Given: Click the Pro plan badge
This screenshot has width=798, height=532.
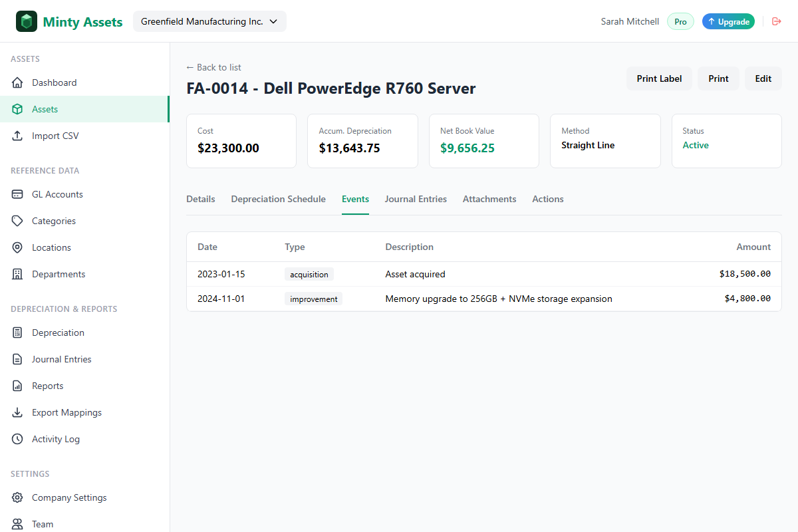Looking at the screenshot, I should click(680, 21).
